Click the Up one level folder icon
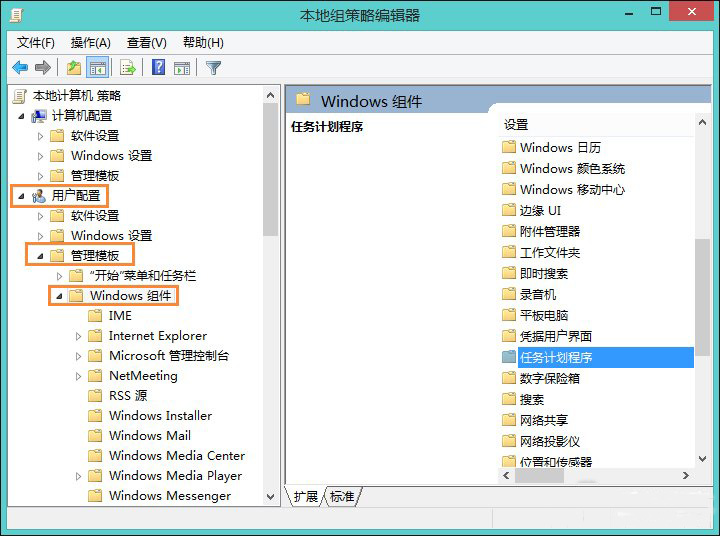This screenshot has height=536, width=720. 74,68
